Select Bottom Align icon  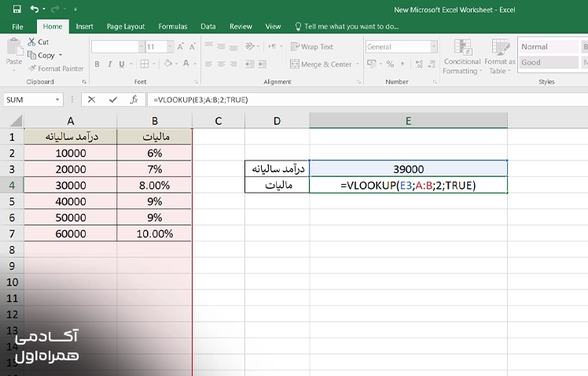[x=233, y=46]
